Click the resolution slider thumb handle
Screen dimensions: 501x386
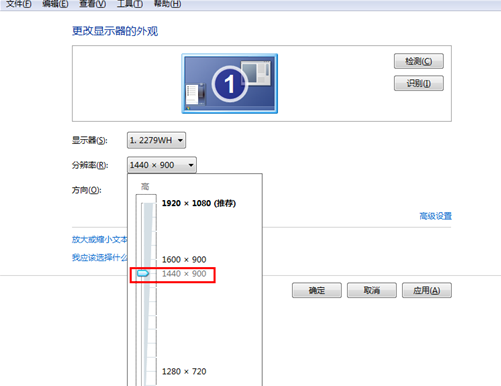[x=143, y=274]
